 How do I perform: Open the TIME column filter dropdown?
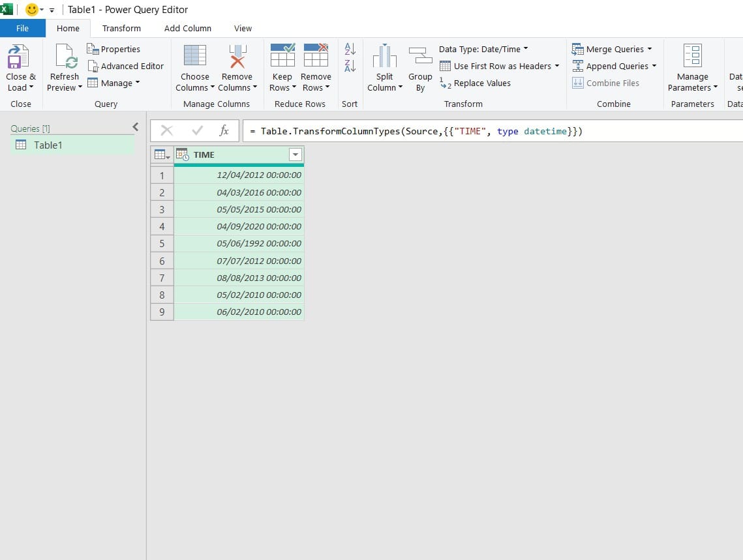pos(295,155)
